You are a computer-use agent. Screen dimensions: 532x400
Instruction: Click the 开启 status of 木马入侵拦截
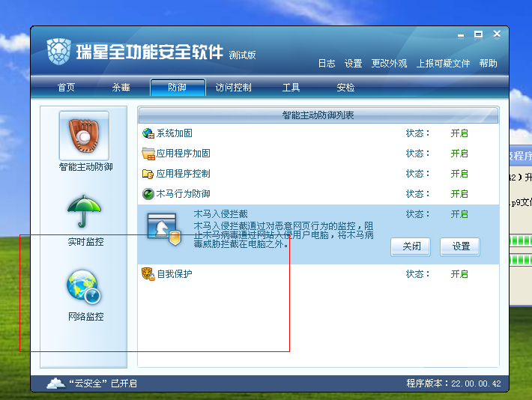tap(459, 214)
